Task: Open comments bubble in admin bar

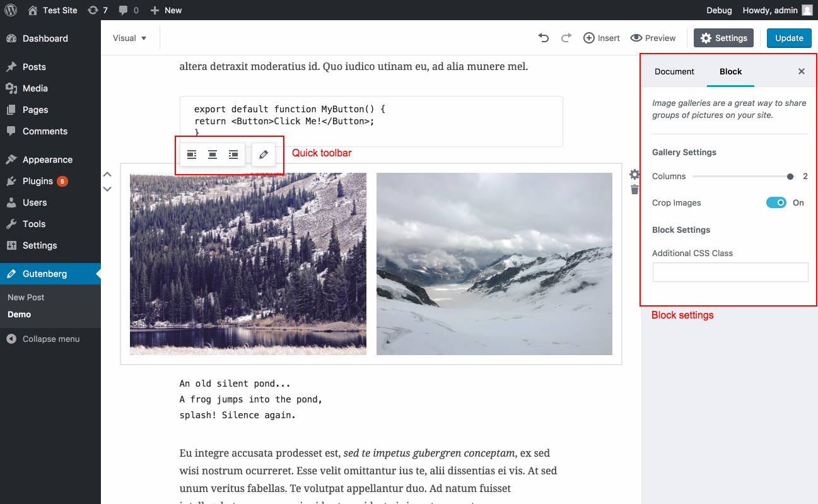Action: tap(129, 10)
